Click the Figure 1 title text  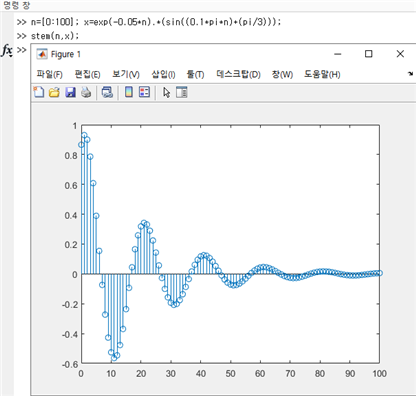pos(66,54)
